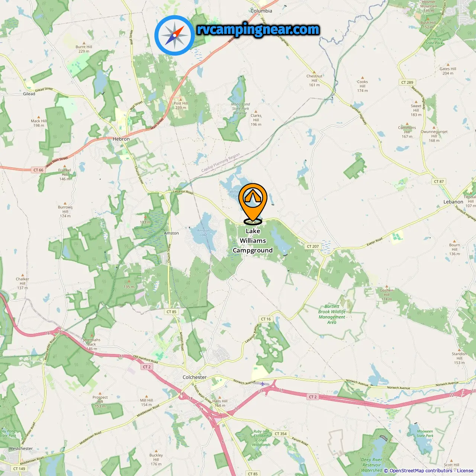Click the orange campground tent marker

coord(253,203)
